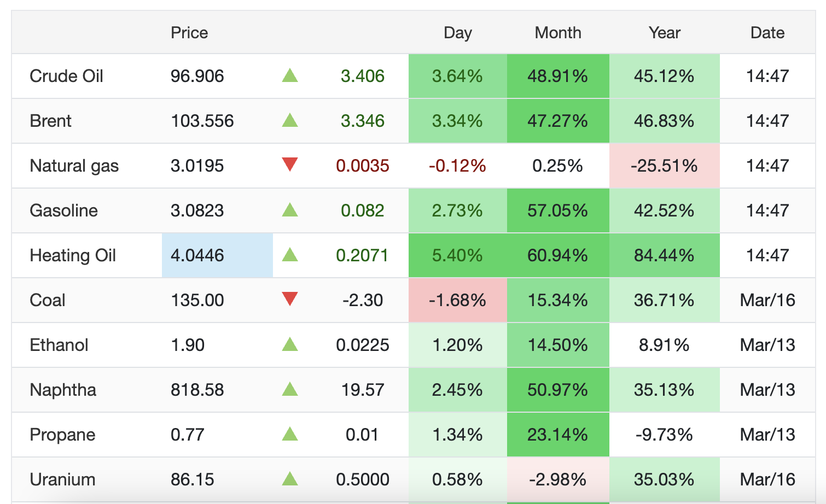Click Heating Oil's 84.44% year change cell
826x504 pixels.
(x=664, y=255)
